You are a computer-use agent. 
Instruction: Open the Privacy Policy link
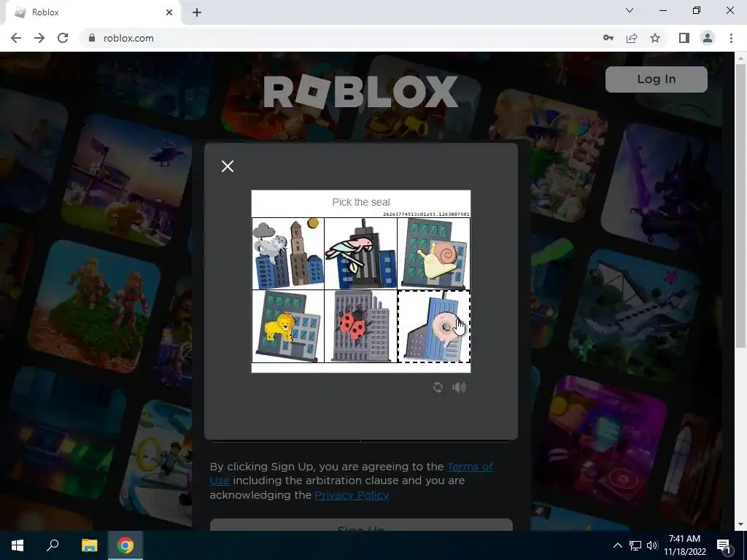pyautogui.click(x=352, y=495)
